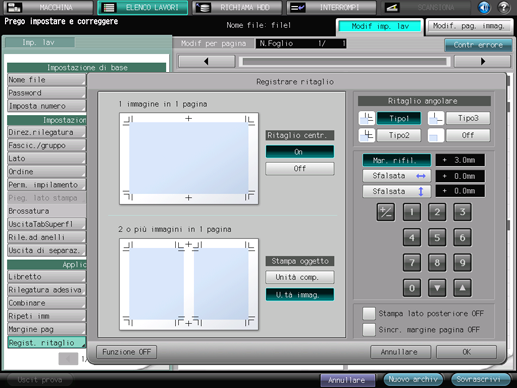Click the Tipo3 crop mark icon

click(x=436, y=118)
